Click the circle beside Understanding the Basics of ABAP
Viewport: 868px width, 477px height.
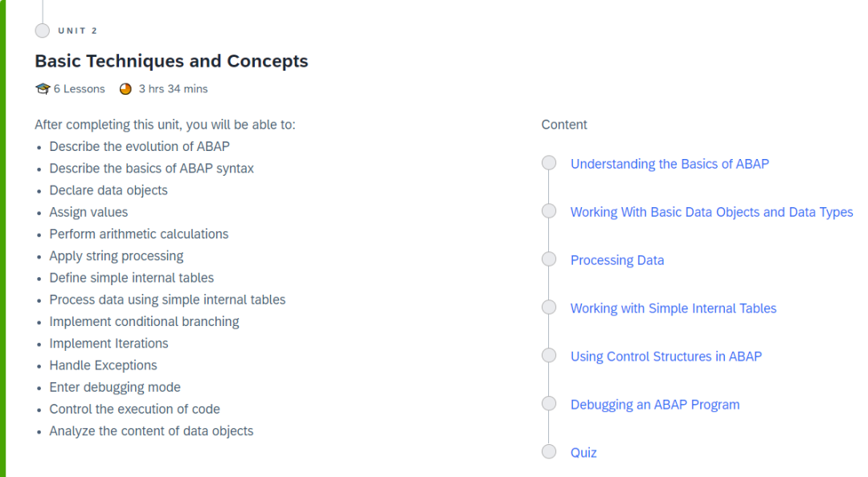pyautogui.click(x=549, y=163)
